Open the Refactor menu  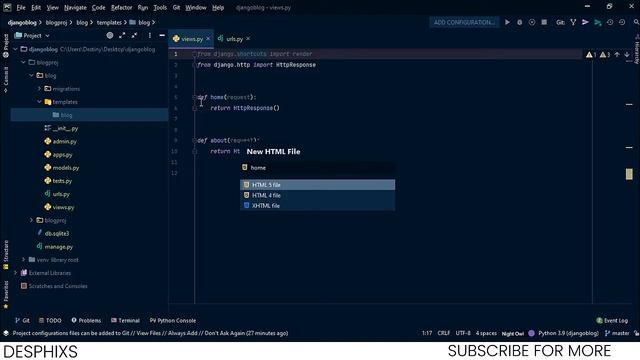click(x=122, y=7)
